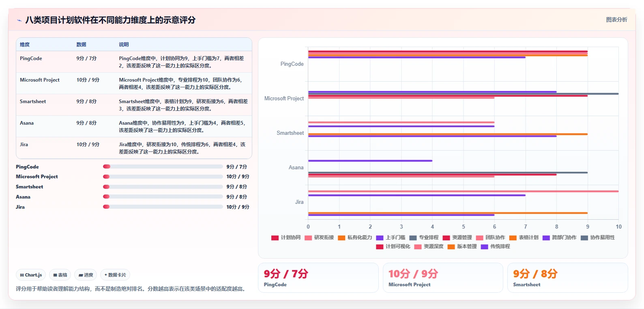Screen dimensions: 644x309
Task: Toggle the 资源管理 legend entry
Action: [x=457, y=238]
